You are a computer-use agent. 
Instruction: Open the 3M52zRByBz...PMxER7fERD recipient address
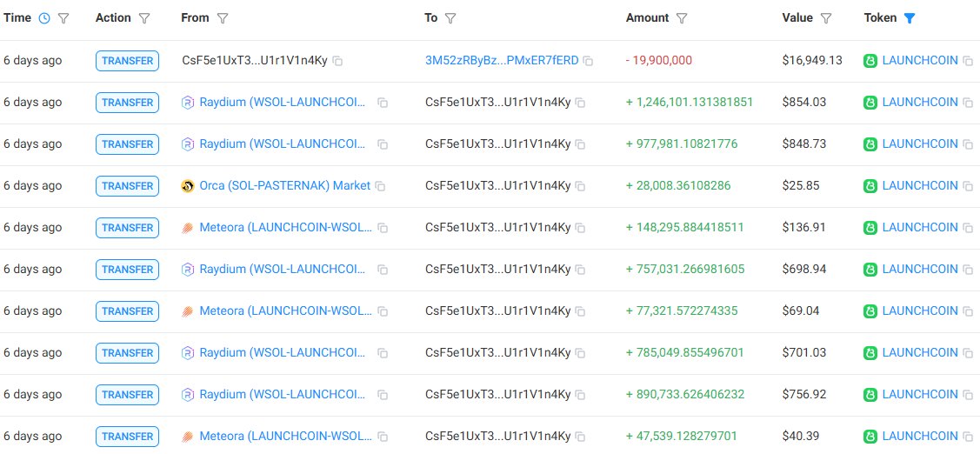tap(502, 61)
